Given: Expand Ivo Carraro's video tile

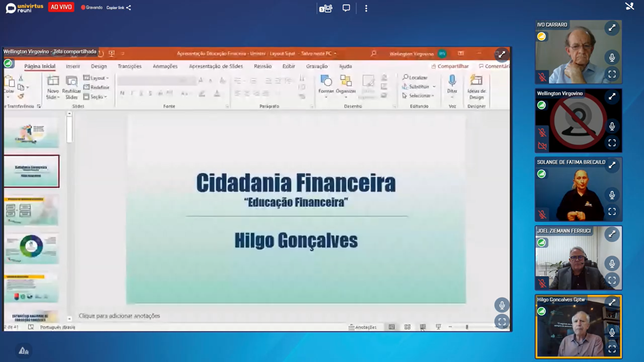Looking at the screenshot, I should click(x=611, y=28).
